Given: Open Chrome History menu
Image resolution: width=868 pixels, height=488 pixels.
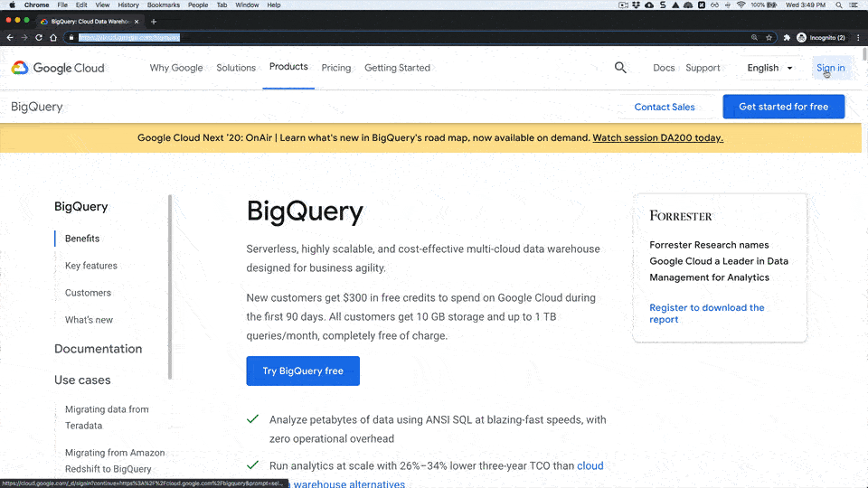Looking at the screenshot, I should 128,5.
